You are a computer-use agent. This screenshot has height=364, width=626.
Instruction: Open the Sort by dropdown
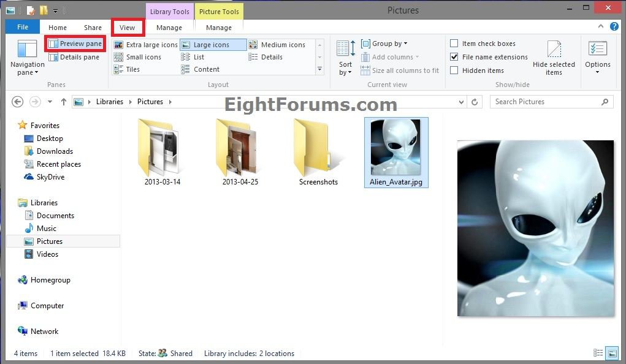coord(346,59)
